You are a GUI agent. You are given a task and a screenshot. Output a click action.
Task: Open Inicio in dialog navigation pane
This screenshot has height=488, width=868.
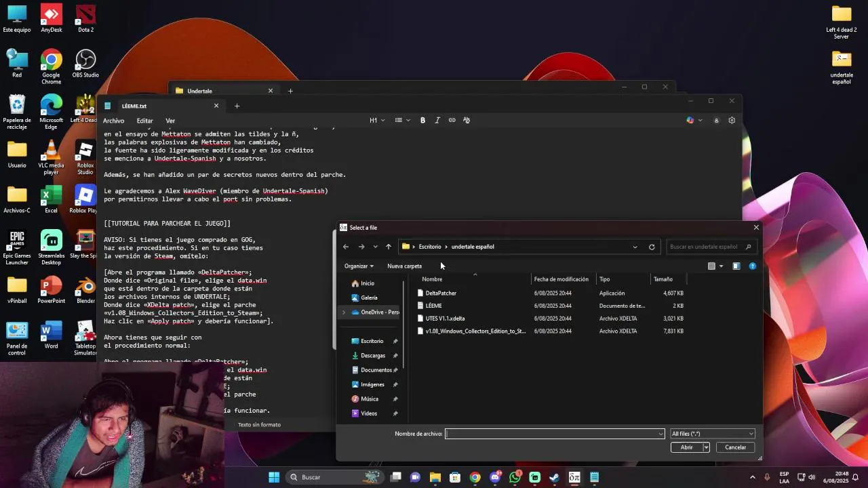click(x=367, y=283)
